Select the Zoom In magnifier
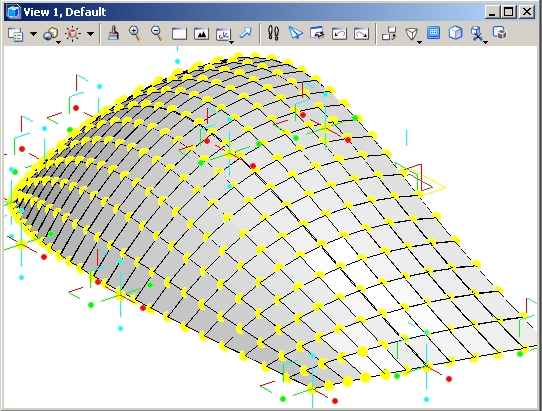Screen dimensions: 542x411 [x=134, y=34]
